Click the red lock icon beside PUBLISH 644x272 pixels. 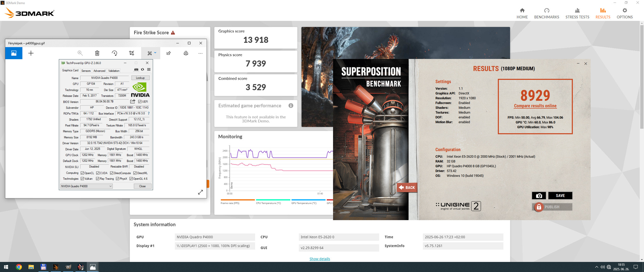(539, 207)
